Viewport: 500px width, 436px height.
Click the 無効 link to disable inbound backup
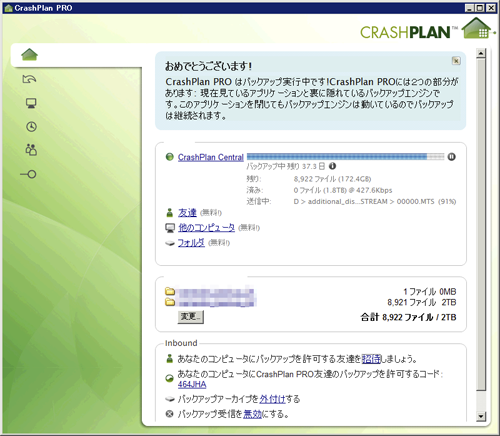253,414
